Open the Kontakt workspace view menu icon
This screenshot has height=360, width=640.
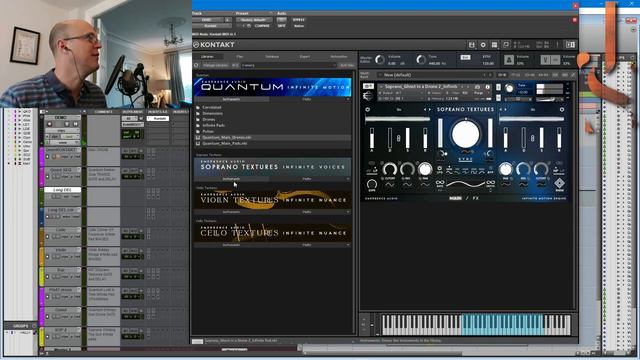494,44
